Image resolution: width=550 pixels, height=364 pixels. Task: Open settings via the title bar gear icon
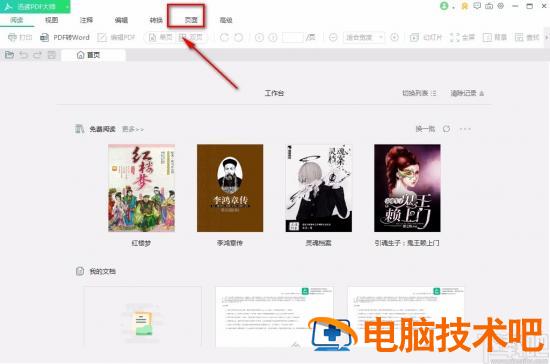(501, 6)
